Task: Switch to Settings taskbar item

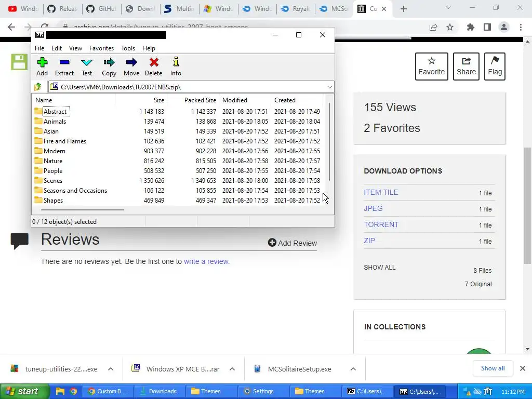Action: pos(263,391)
